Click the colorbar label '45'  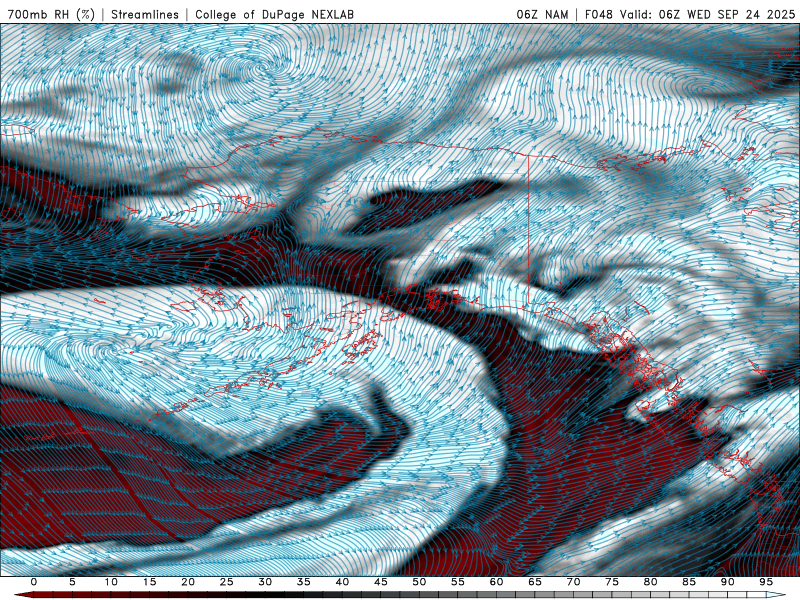click(381, 582)
